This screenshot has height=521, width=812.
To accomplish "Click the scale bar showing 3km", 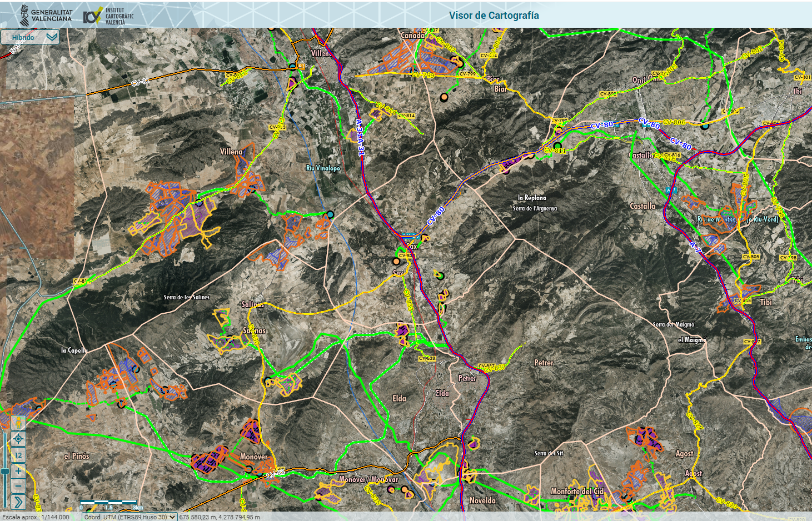I will [111, 504].
